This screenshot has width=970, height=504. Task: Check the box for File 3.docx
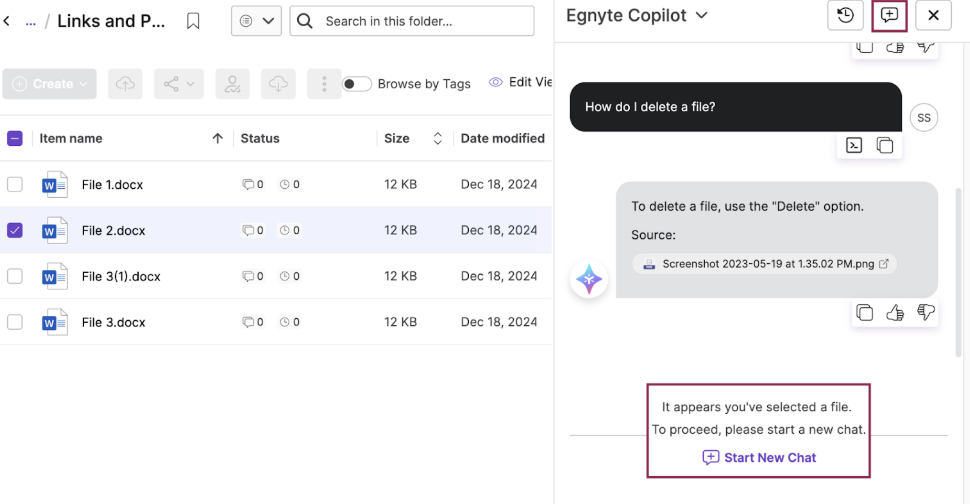pos(15,322)
